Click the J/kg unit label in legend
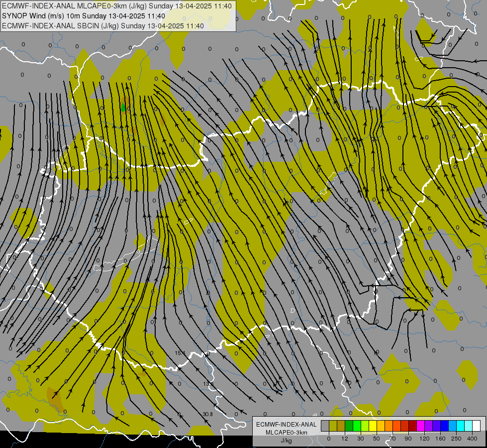This screenshot has height=448, width=487. (x=286, y=441)
